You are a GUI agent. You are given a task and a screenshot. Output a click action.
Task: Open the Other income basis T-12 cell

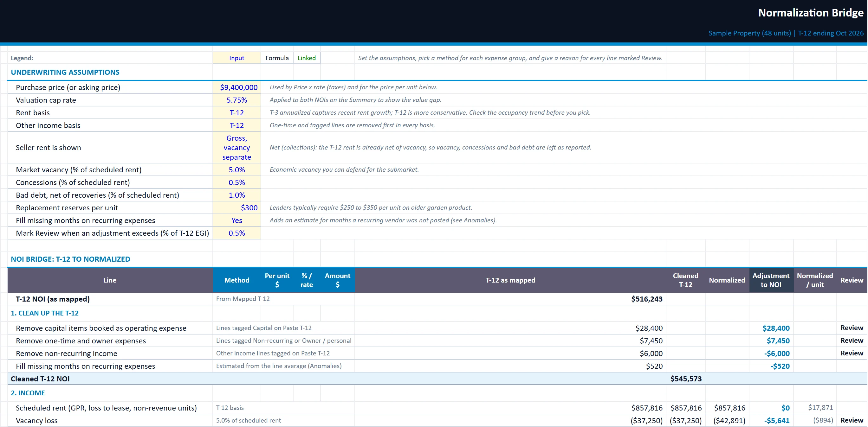click(x=236, y=125)
